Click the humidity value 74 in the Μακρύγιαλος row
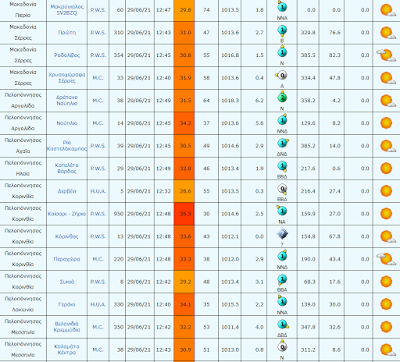400x362 pixels. [207, 10]
